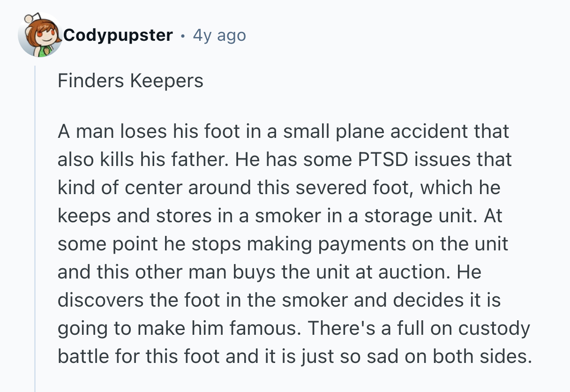Click the "Finders Keepers" heading text
This screenshot has width=570, height=392.
pyautogui.click(x=130, y=81)
